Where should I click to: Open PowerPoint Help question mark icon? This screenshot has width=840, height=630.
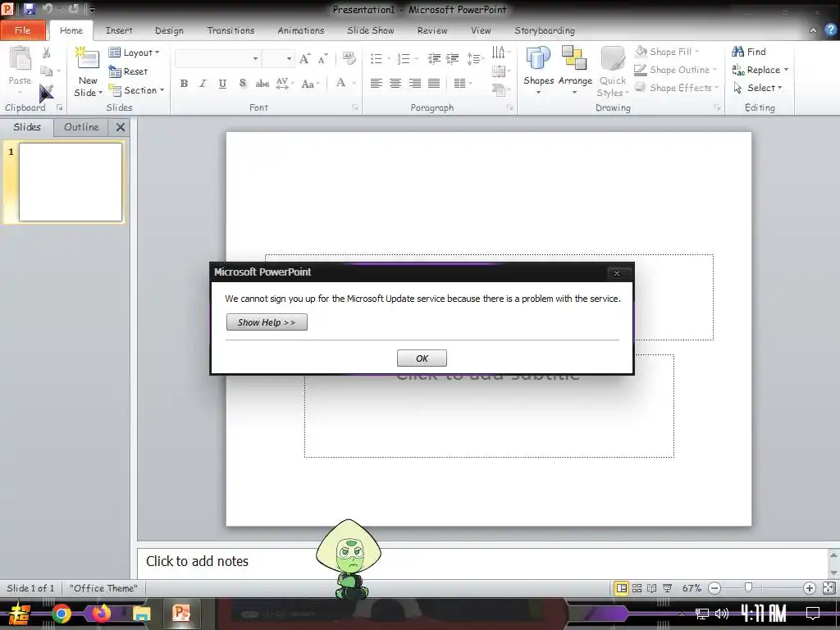[830, 30]
